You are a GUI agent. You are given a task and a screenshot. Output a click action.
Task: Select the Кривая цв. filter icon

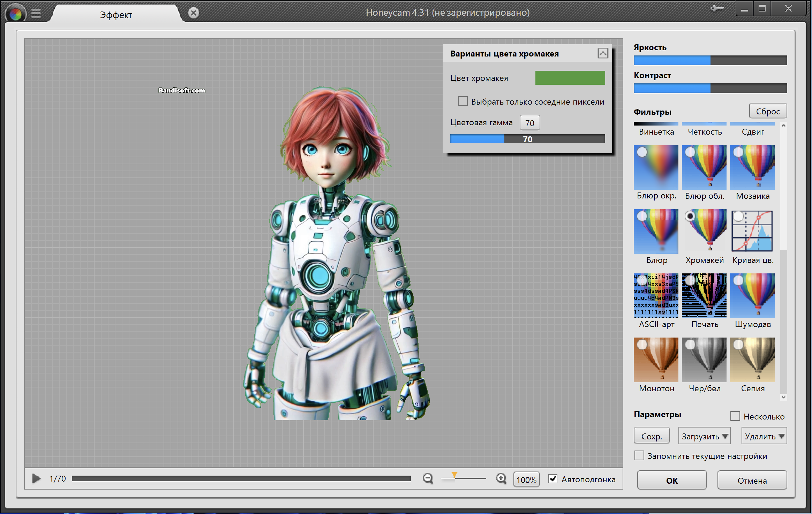752,232
